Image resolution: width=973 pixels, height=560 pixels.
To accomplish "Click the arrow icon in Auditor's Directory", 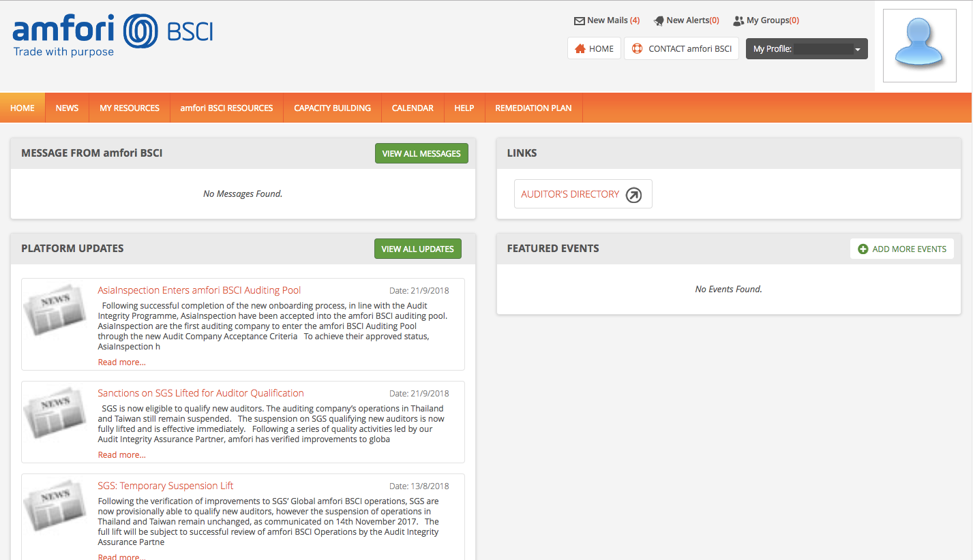I will (633, 195).
